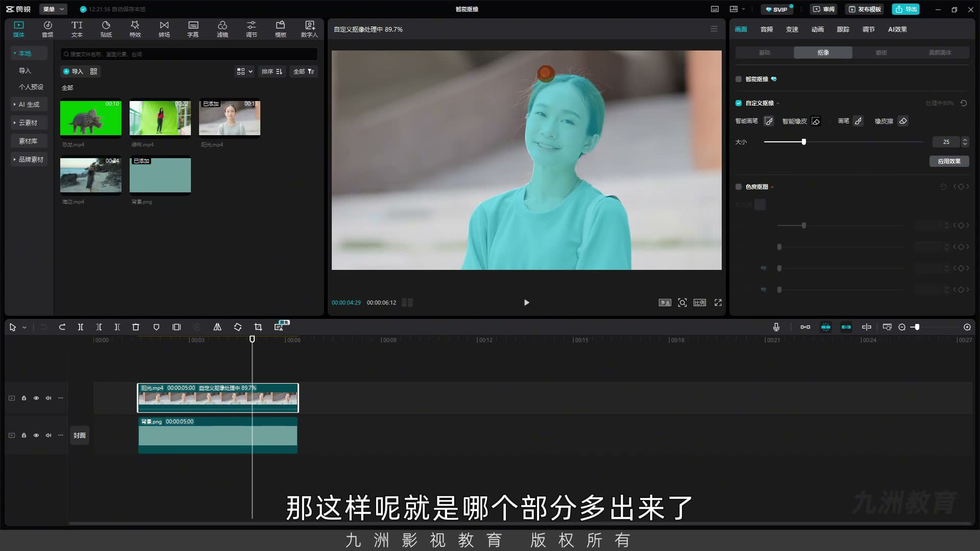Screen dimensions: 980x551
Task: Select the 恐龙.mp4 dinosaur thumbnail
Action: coord(91,118)
